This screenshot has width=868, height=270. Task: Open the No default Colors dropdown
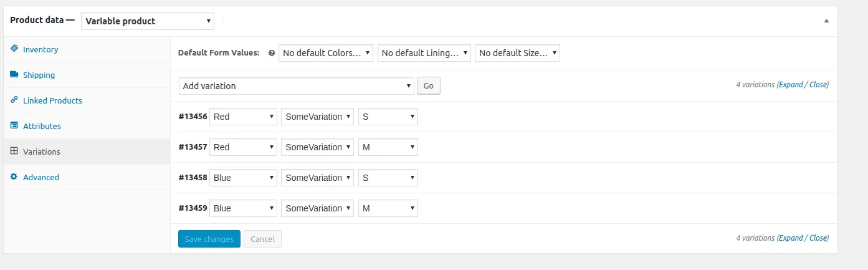click(325, 53)
